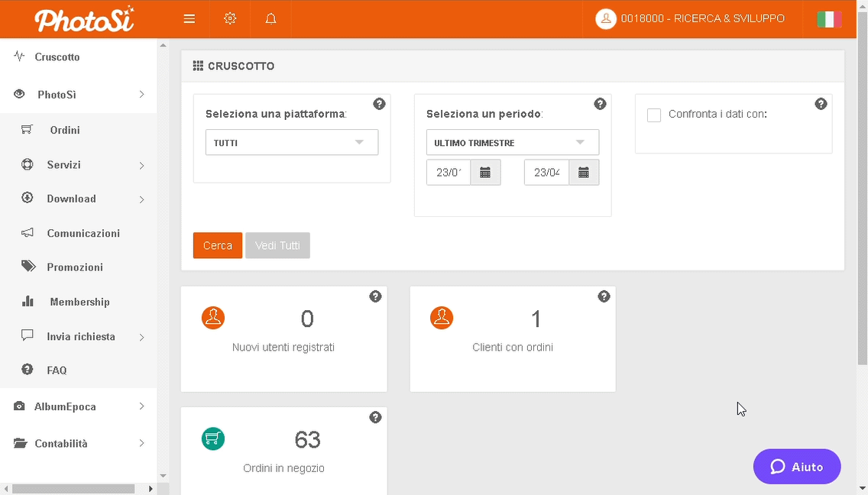Click help icon on platform selection panel
This screenshot has height=495, width=868.
pyautogui.click(x=379, y=104)
